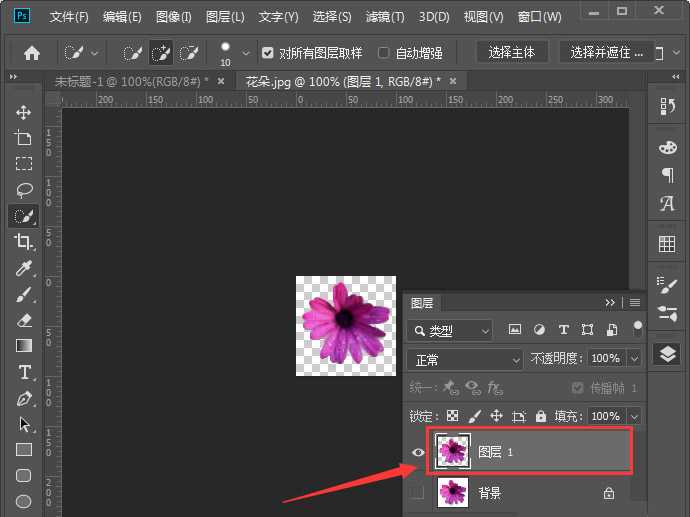Click the 选择主体 button

(x=512, y=53)
